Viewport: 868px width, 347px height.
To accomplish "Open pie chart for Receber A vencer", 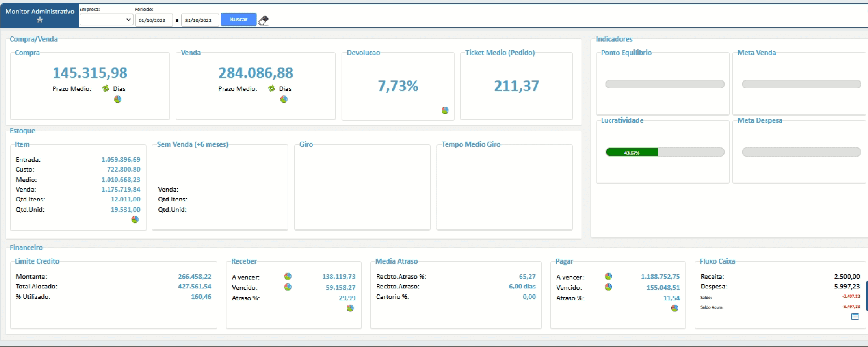I will point(288,276).
